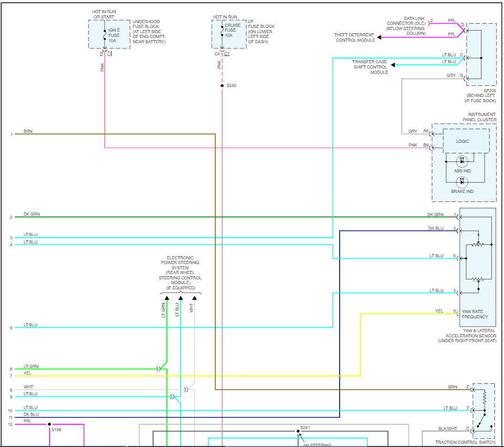Image resolution: width=504 pixels, height=447 pixels.
Task: Click the INSTRUMENT PANEL CLUSTER label
Action: tap(480, 117)
